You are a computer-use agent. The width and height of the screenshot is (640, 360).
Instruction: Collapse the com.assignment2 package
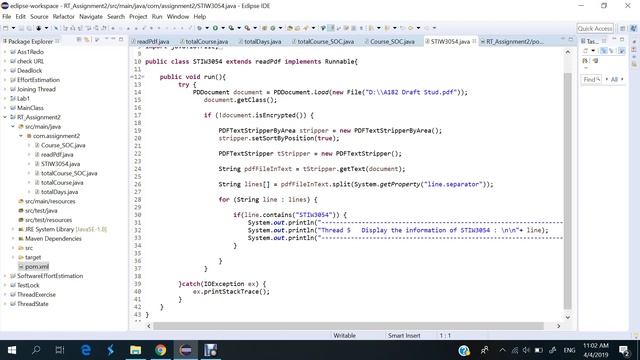pyautogui.click(x=21, y=136)
